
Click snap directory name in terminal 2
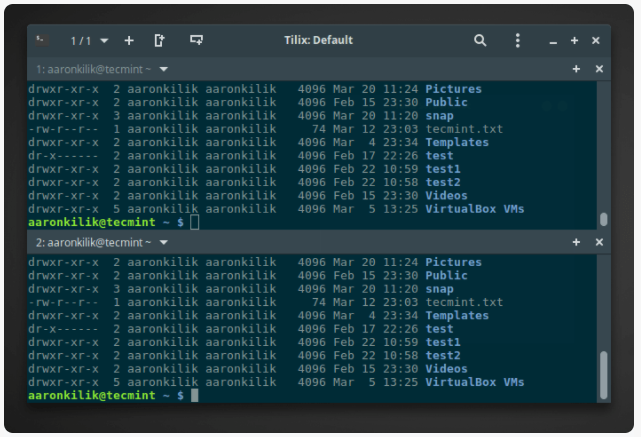coord(439,289)
